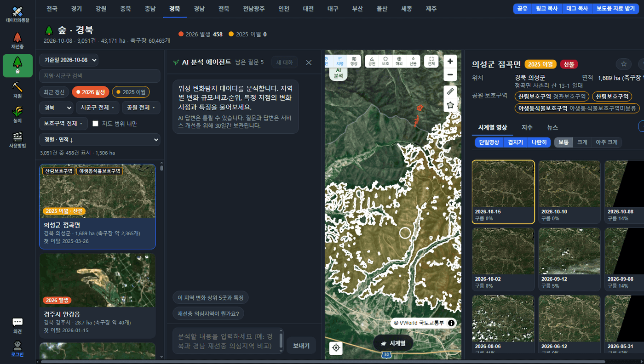Click the 전체 fullscreen map icon
The width and height of the screenshot is (644, 364).
click(x=431, y=61)
